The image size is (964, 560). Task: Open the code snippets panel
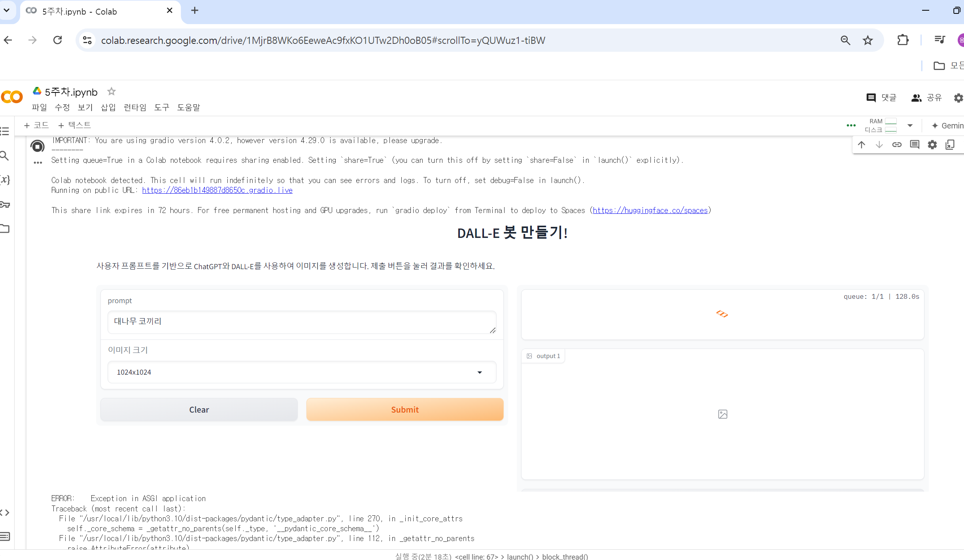[5, 513]
